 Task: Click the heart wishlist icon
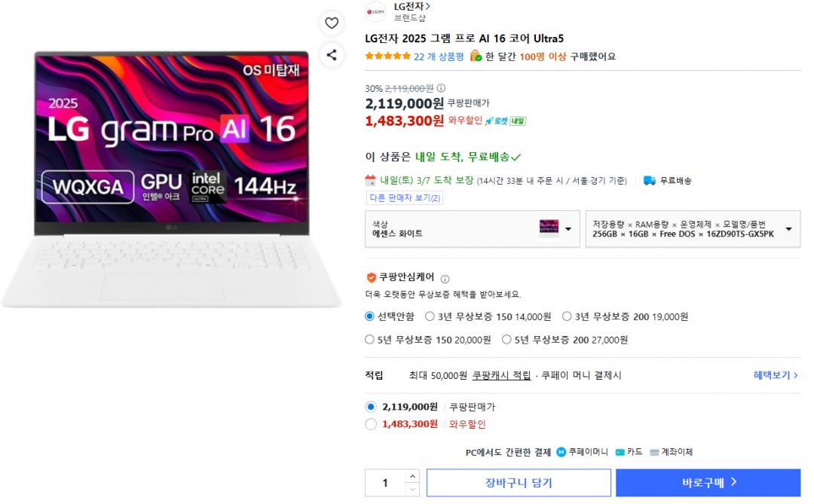tap(332, 23)
